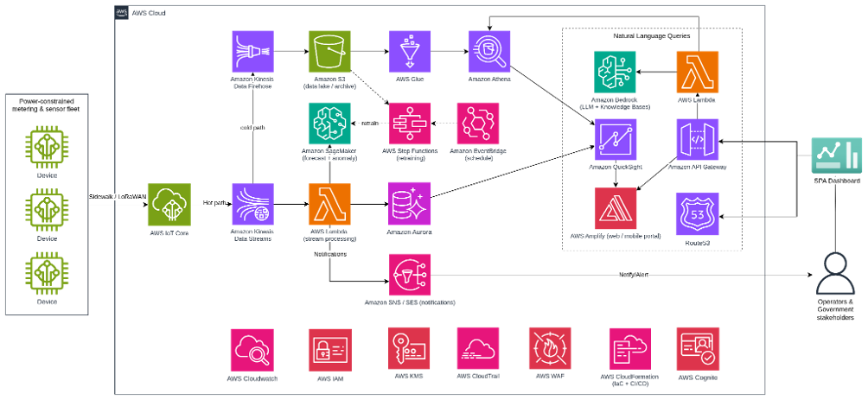This screenshot has width=868, height=400.
Task: Select the Amazon API Gateway icon
Action: [x=698, y=140]
